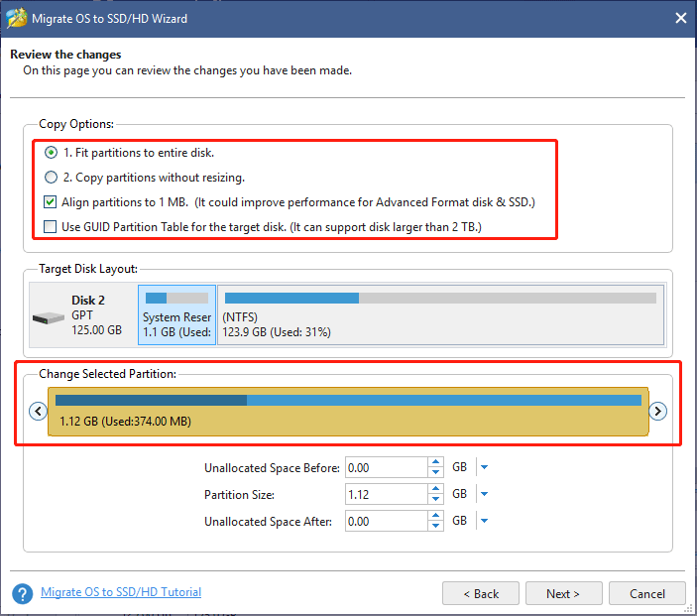The height and width of the screenshot is (616, 697).
Task: Click the Next button
Action: point(563,593)
